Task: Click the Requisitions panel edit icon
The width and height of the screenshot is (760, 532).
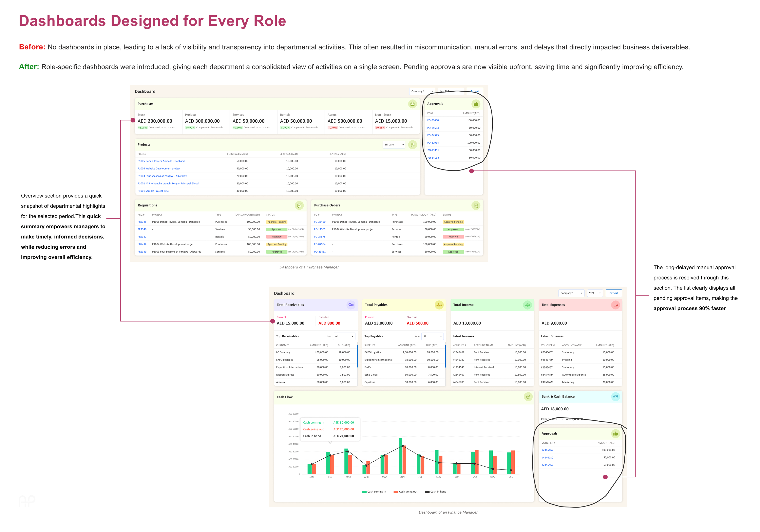Action: click(x=299, y=205)
